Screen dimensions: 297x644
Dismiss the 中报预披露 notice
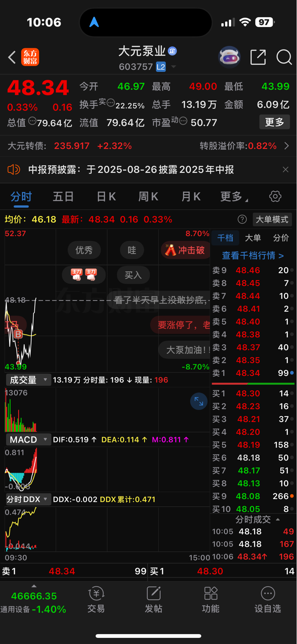(285, 169)
